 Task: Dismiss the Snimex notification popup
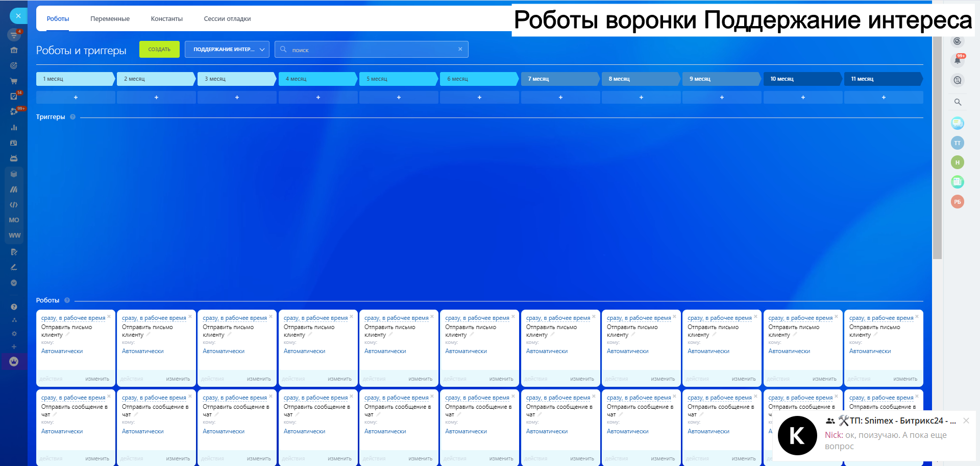[966, 421]
